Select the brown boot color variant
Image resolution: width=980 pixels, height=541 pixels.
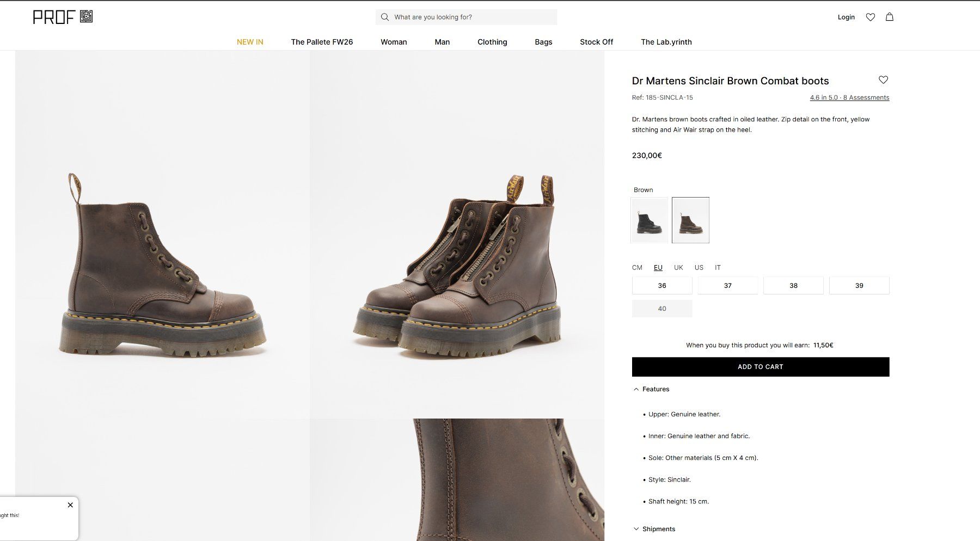(x=690, y=220)
